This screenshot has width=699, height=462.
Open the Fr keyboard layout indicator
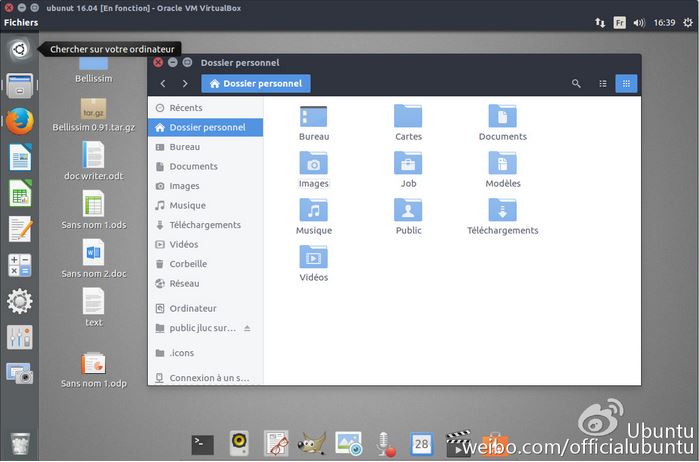tap(619, 22)
